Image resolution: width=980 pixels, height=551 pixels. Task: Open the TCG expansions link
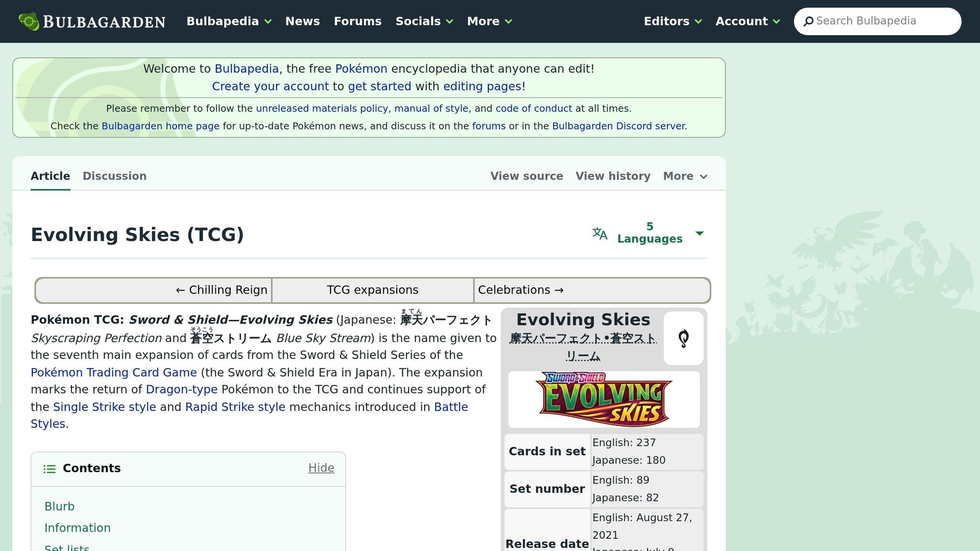pos(372,290)
